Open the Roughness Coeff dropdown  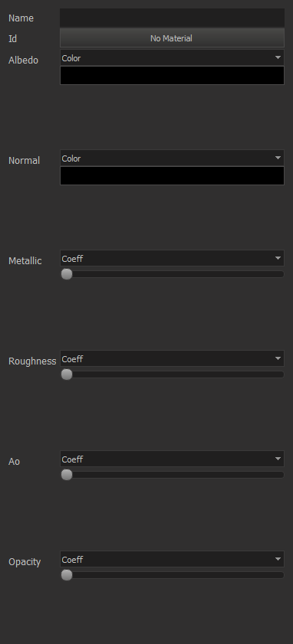pyautogui.click(x=172, y=358)
